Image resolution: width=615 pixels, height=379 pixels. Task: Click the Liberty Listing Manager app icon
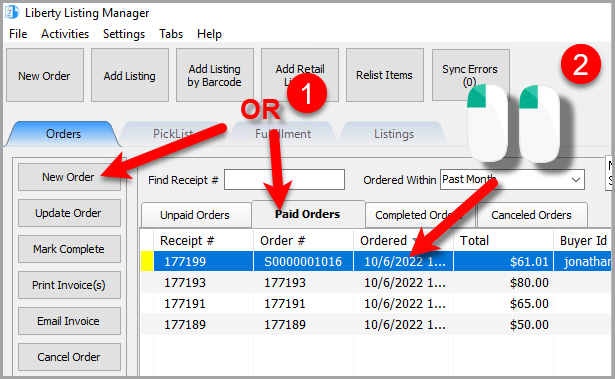(x=12, y=12)
